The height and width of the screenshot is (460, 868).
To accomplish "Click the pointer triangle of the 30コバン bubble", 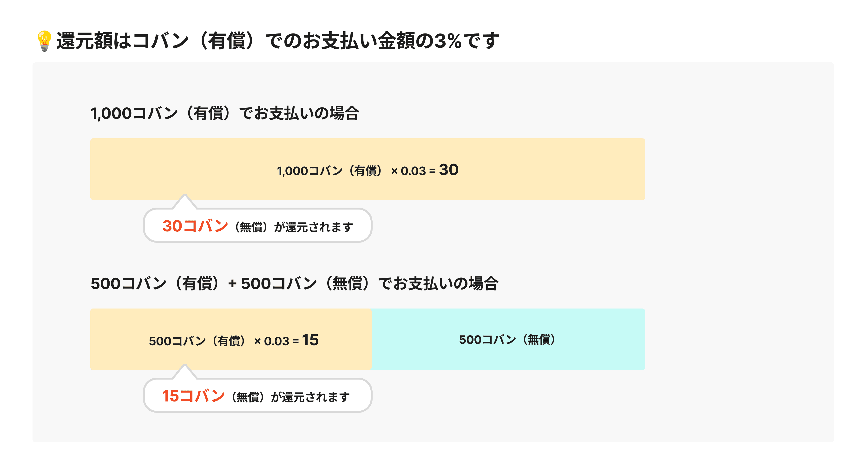I will click(184, 202).
